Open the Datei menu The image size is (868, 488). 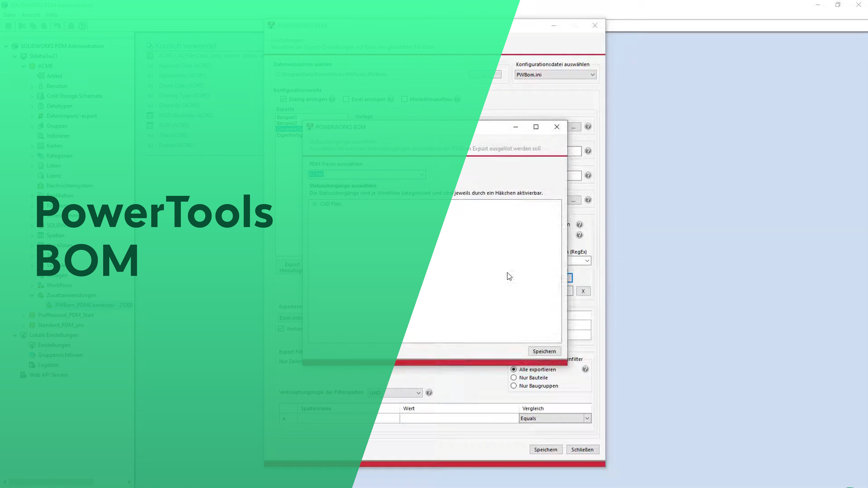pos(9,15)
